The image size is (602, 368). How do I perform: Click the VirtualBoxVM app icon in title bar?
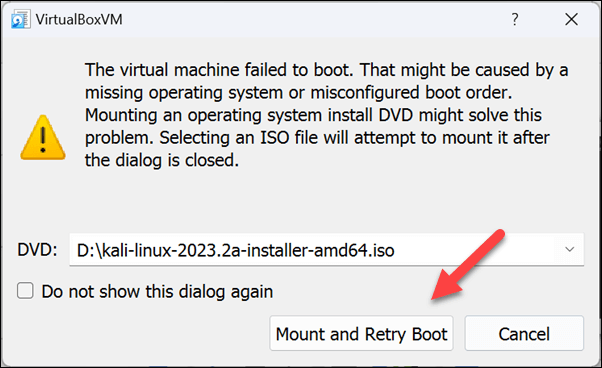[x=20, y=19]
